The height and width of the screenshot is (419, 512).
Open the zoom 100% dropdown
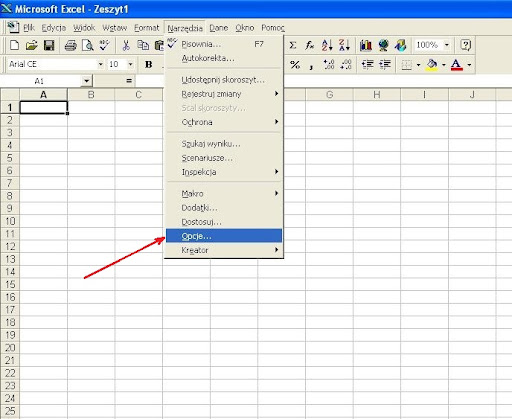447,45
